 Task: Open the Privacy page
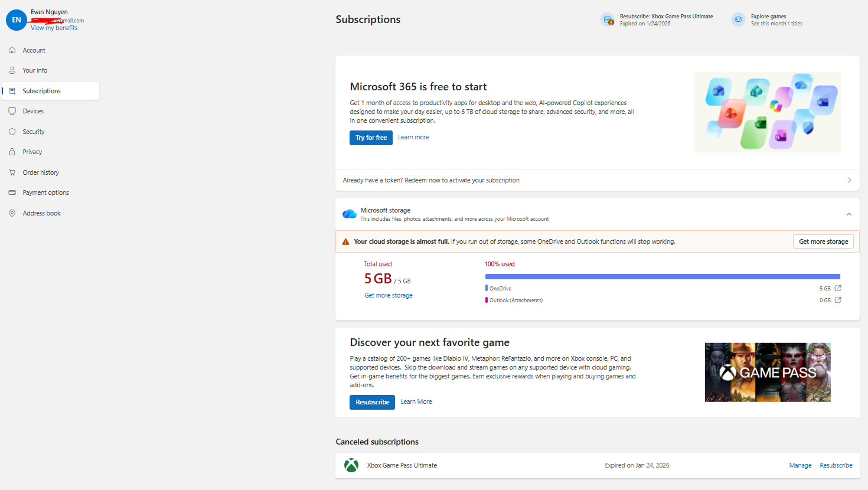coord(51,152)
